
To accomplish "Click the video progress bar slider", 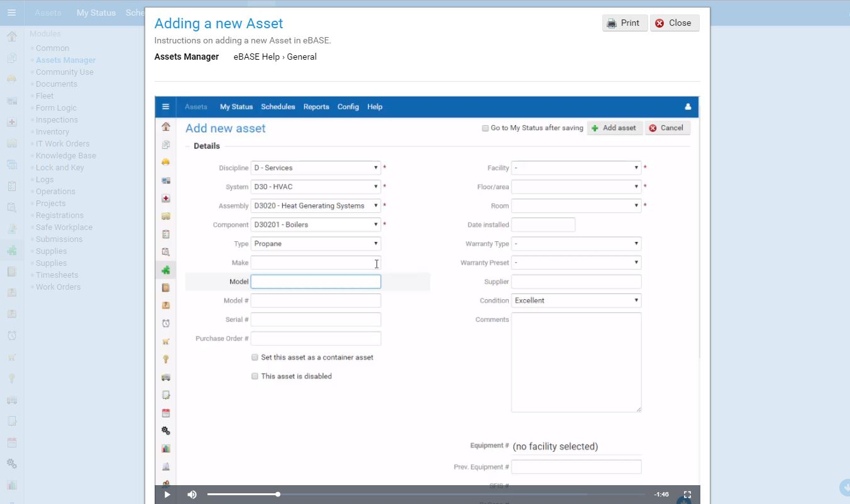I will click(428, 495).
